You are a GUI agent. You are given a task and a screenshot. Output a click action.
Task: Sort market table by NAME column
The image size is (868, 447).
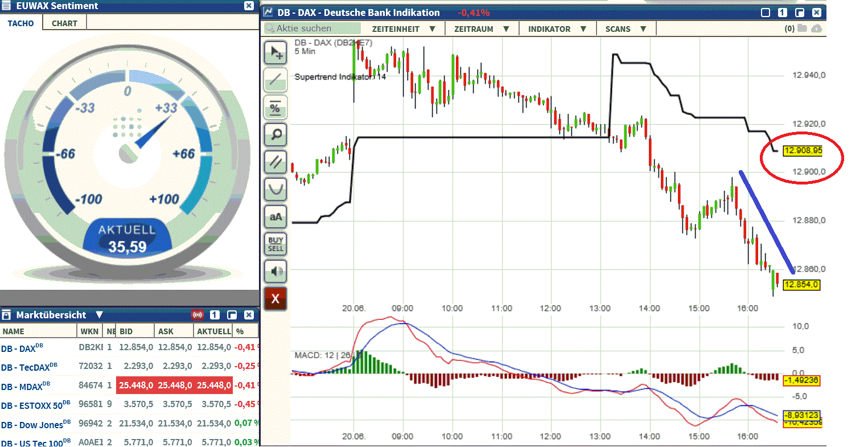38,331
